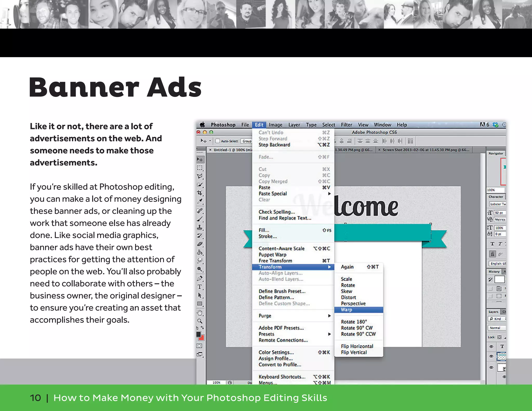Choose Flip Horizontal from Transform submenu
532x411 pixels.
358,346
